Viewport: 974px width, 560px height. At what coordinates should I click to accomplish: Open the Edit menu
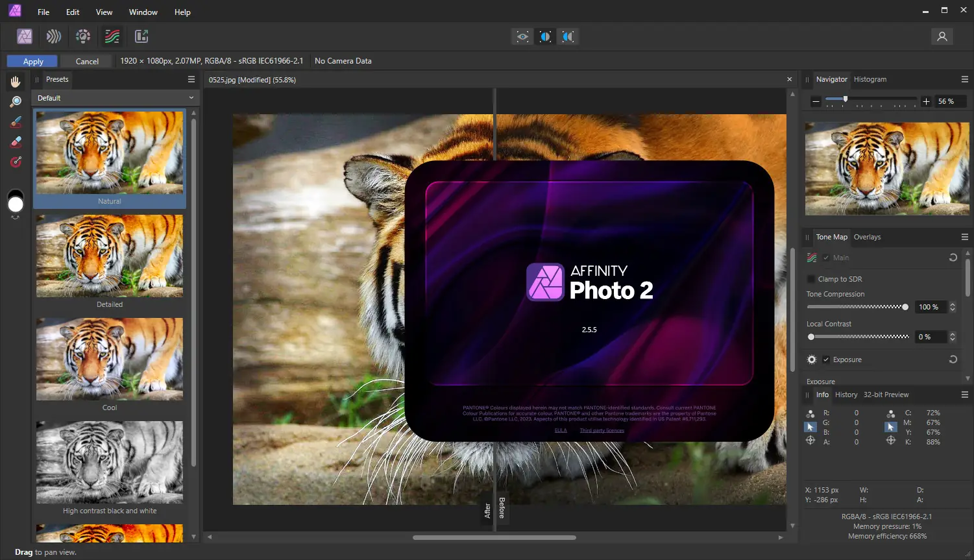coord(73,12)
